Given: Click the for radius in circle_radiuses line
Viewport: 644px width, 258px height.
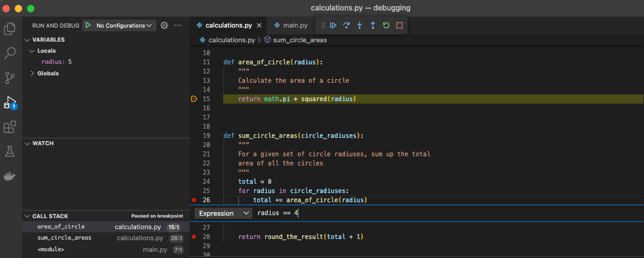Looking at the screenshot, I should 293,191.
